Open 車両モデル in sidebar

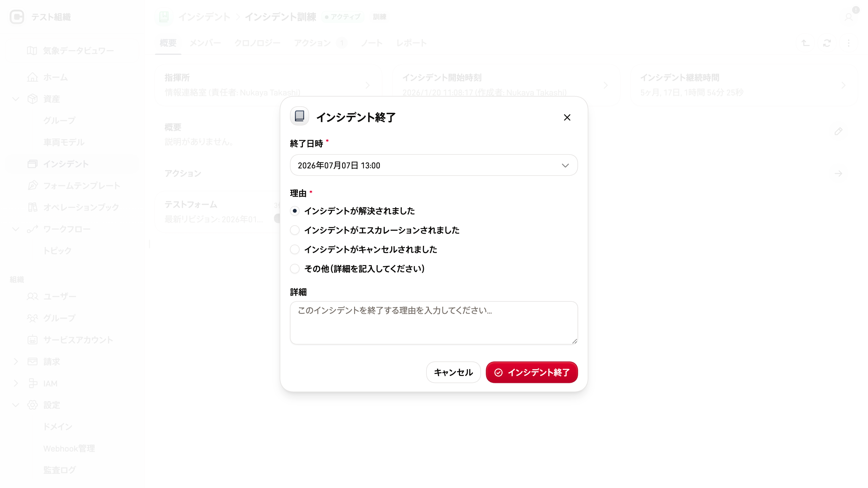click(64, 142)
